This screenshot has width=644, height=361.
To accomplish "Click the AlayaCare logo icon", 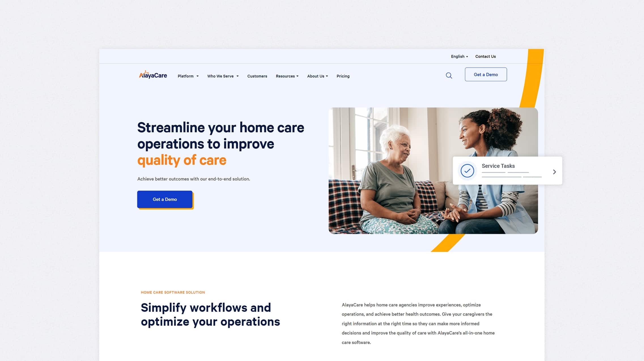I will (152, 75).
